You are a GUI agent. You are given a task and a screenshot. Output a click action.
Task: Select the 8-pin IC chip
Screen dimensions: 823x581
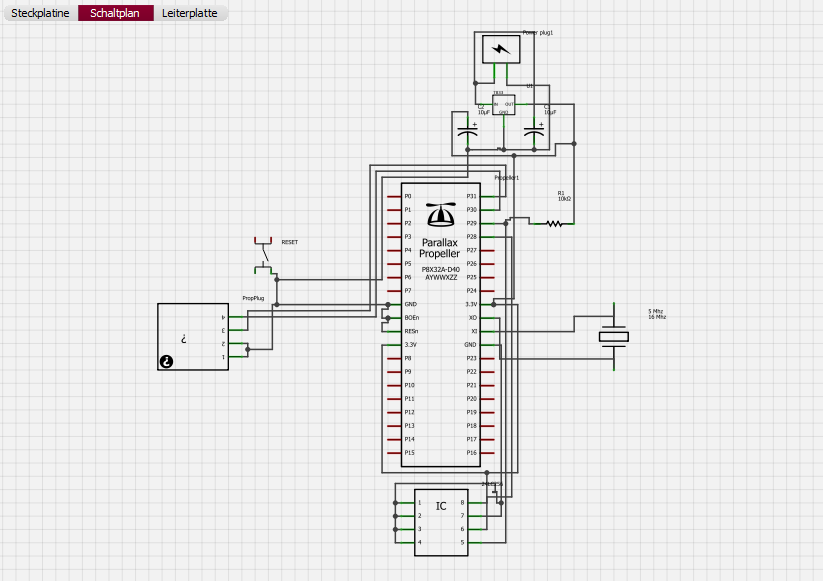(x=441, y=522)
